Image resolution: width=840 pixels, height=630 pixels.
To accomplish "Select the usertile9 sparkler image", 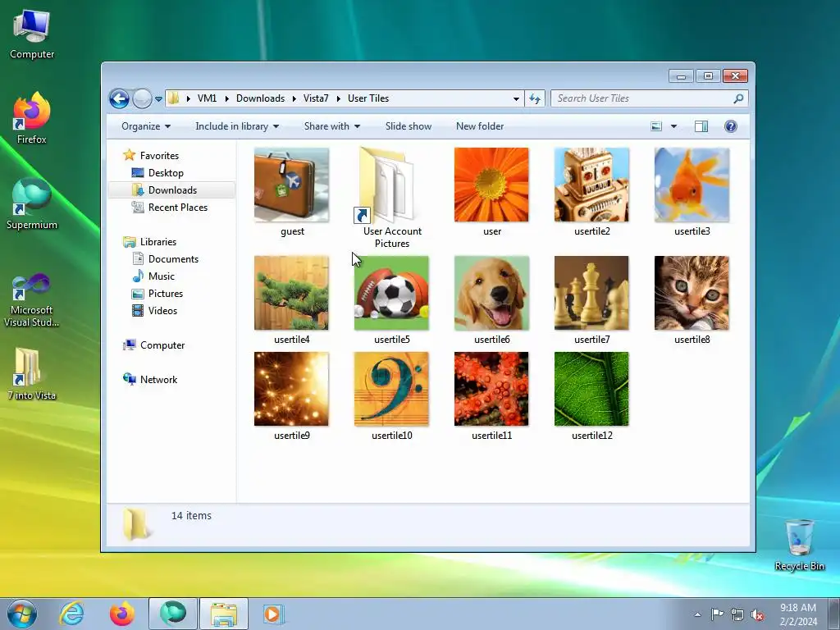I will 291,389.
